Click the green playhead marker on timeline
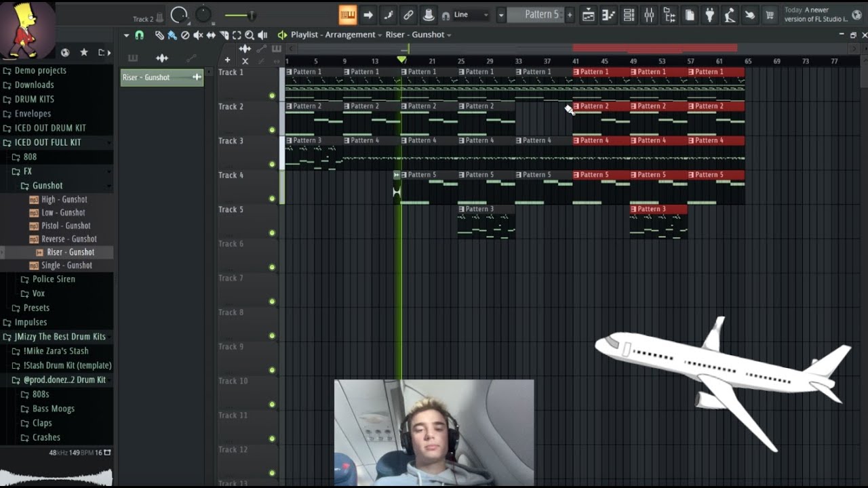 [402, 60]
